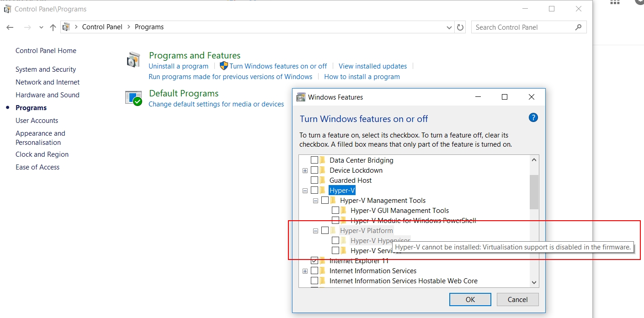
Task: Click Uninstall a program link
Action: point(178,66)
